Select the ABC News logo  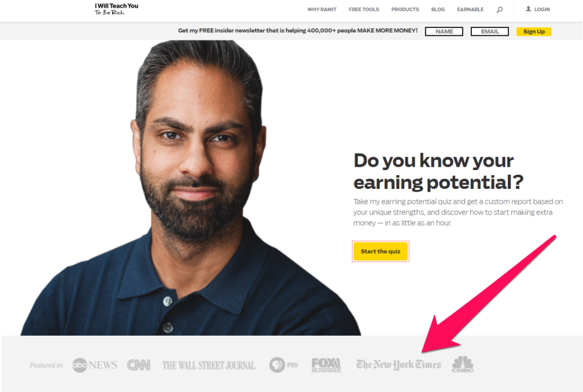[95, 365]
